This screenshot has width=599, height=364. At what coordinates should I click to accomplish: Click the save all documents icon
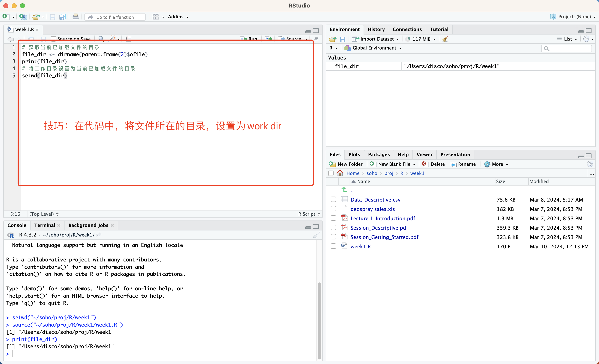[63, 17]
